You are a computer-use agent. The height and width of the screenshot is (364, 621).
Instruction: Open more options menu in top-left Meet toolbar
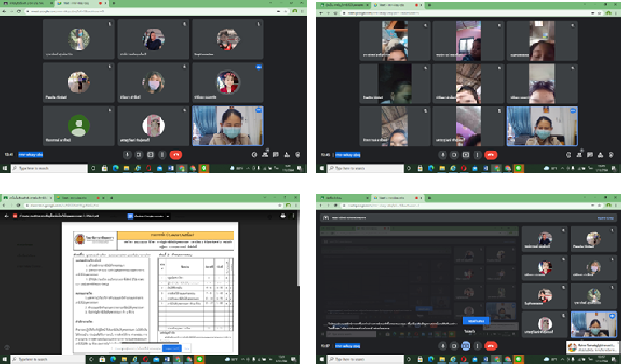(x=161, y=154)
